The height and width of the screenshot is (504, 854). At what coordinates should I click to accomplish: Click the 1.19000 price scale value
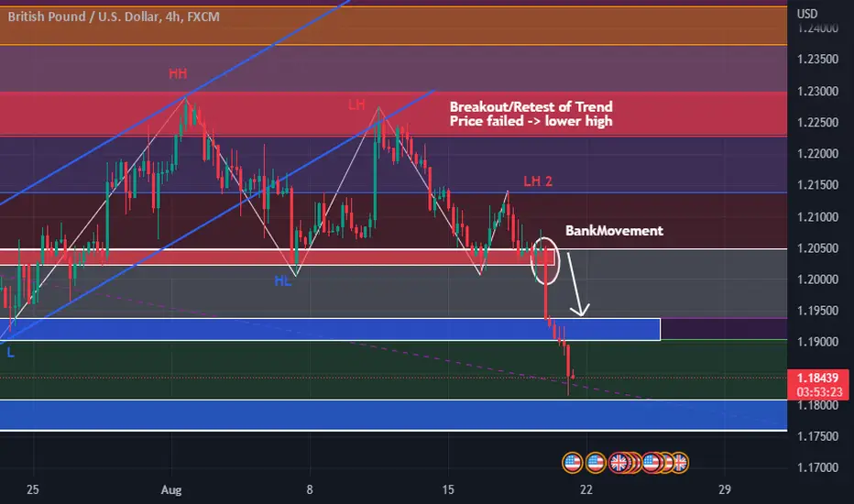817,342
